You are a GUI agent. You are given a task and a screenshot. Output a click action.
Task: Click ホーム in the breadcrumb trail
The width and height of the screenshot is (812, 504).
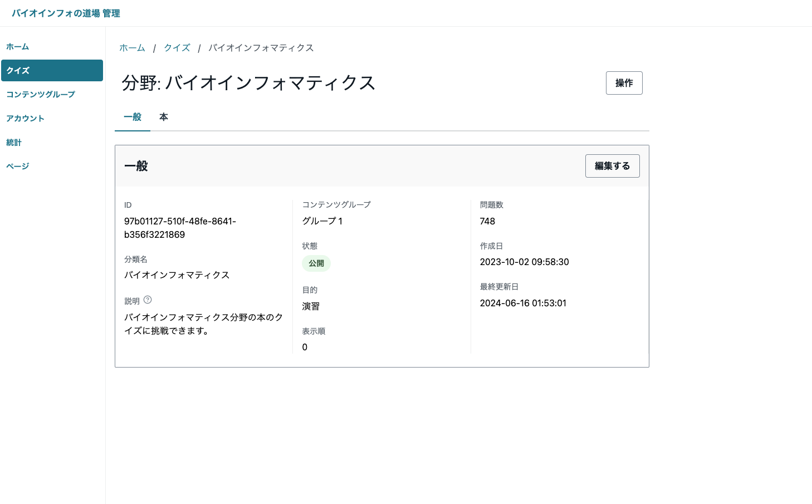[x=132, y=48]
